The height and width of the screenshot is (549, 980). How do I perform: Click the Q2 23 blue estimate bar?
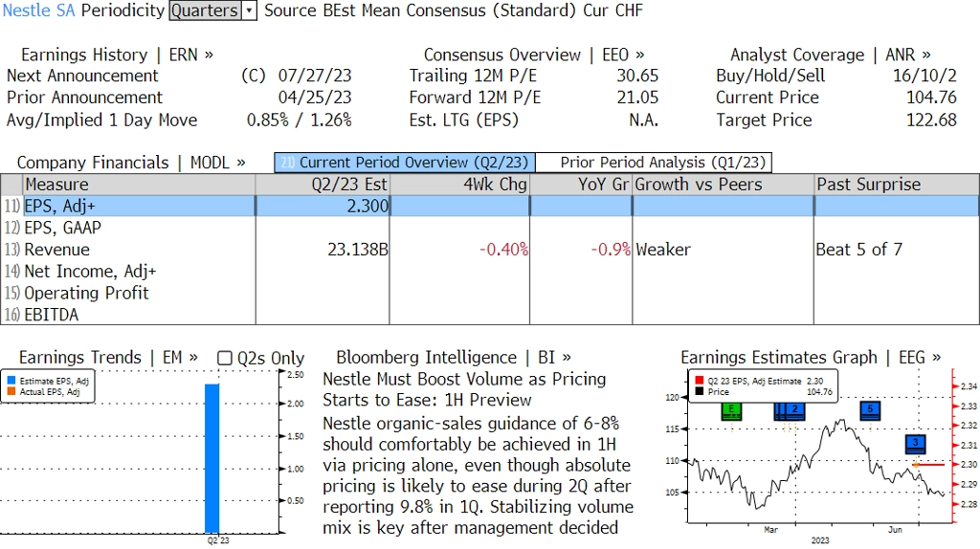point(212,458)
